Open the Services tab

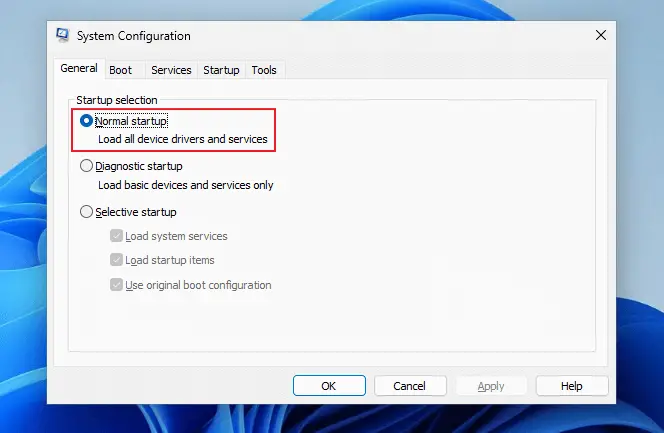click(x=171, y=70)
